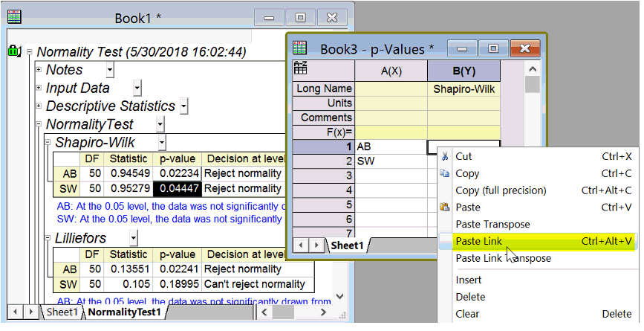Screen dimensions: 644x331
Task: Click the next-sheet arrow in Book1
Action: (30, 312)
